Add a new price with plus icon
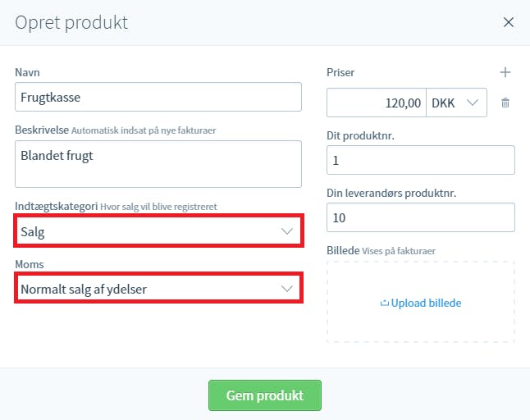The height and width of the screenshot is (420, 530). (x=505, y=72)
